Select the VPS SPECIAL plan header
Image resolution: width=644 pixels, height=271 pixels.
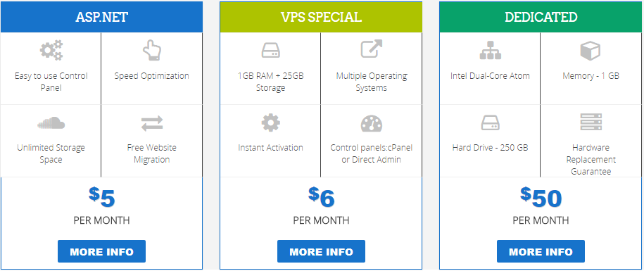(x=321, y=17)
